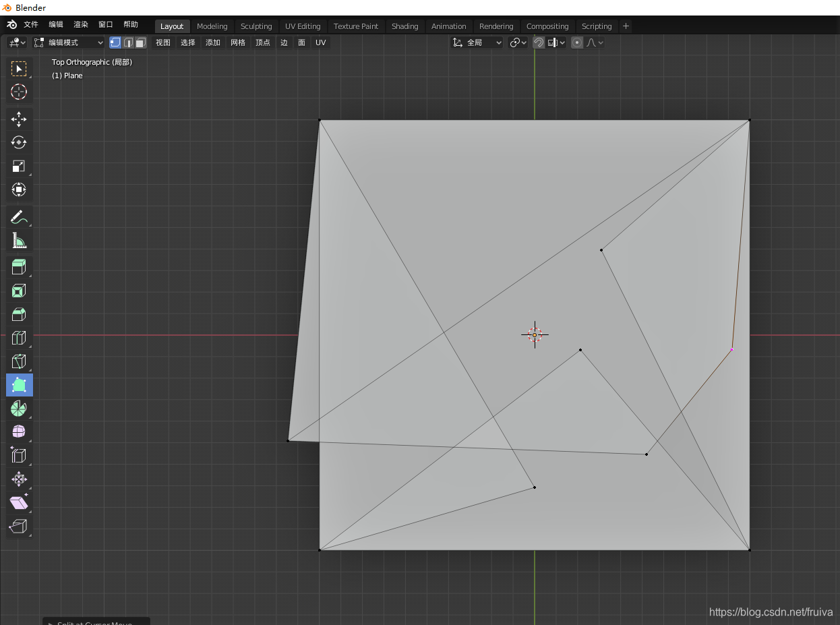The height and width of the screenshot is (625, 840).
Task: Open the 面 menu
Action: point(301,42)
